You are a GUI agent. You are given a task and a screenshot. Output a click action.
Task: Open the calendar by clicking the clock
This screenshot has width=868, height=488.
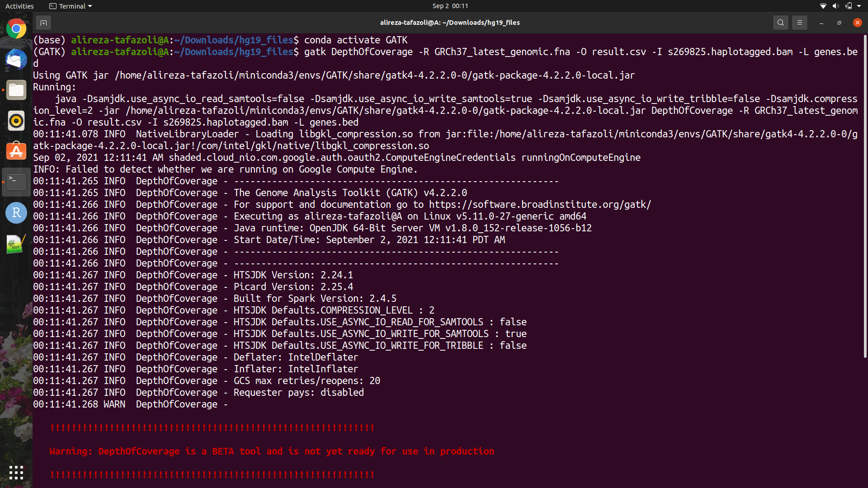point(450,6)
